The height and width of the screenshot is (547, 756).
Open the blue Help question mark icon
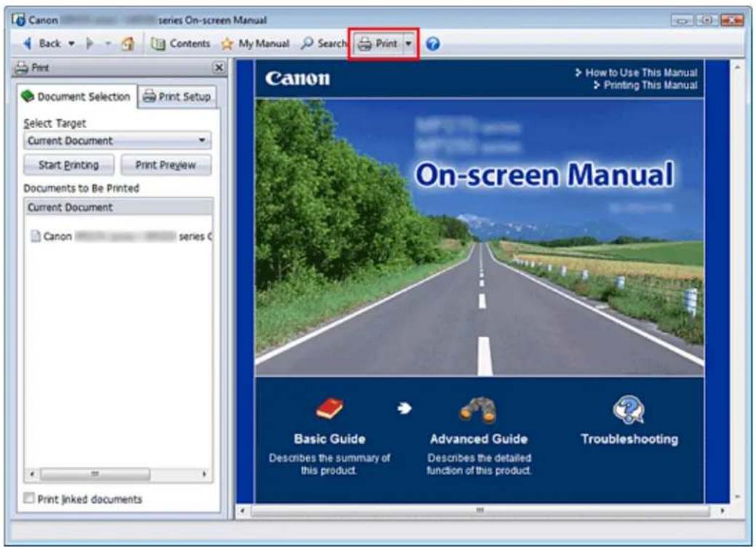click(433, 44)
